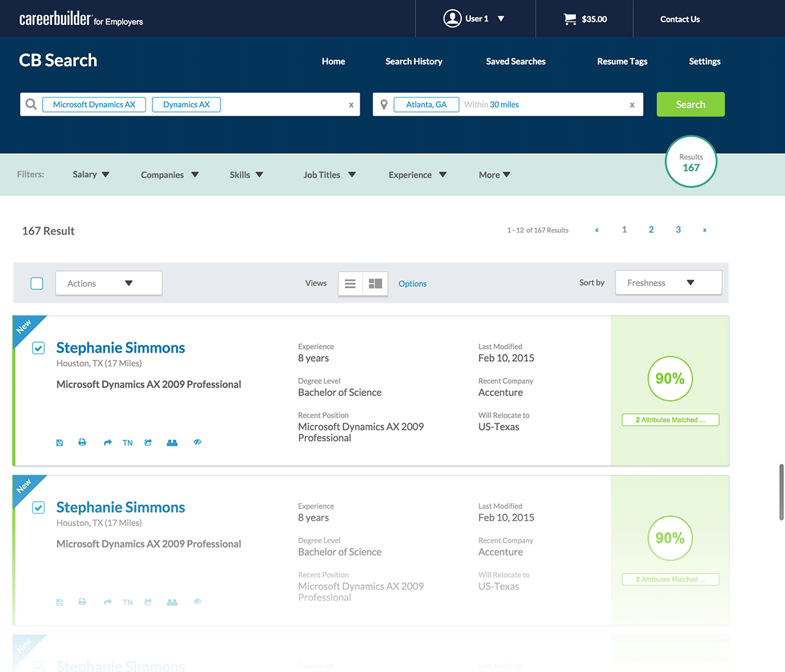This screenshot has width=785, height=672.
Task: Click the 90% match circle on the first result
Action: point(670,379)
